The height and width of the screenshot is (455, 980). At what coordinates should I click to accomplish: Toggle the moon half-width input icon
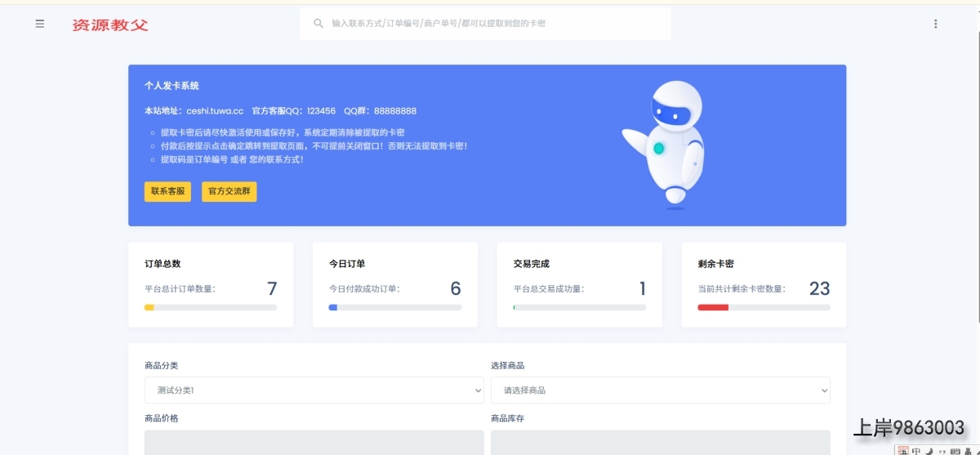pos(929,450)
